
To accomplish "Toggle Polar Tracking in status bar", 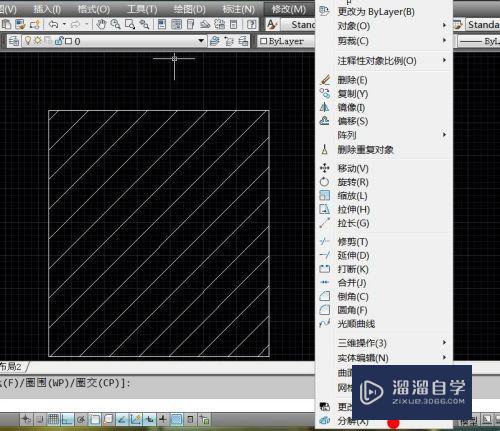I will point(80,419).
